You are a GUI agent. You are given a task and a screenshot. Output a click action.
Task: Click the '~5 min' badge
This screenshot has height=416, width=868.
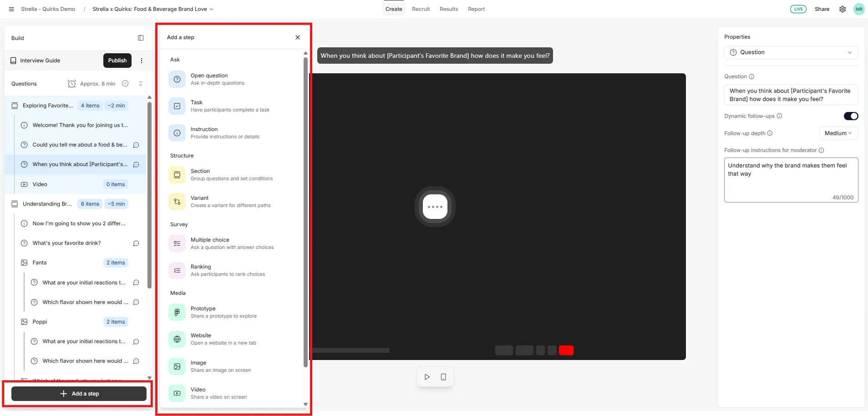(116, 204)
